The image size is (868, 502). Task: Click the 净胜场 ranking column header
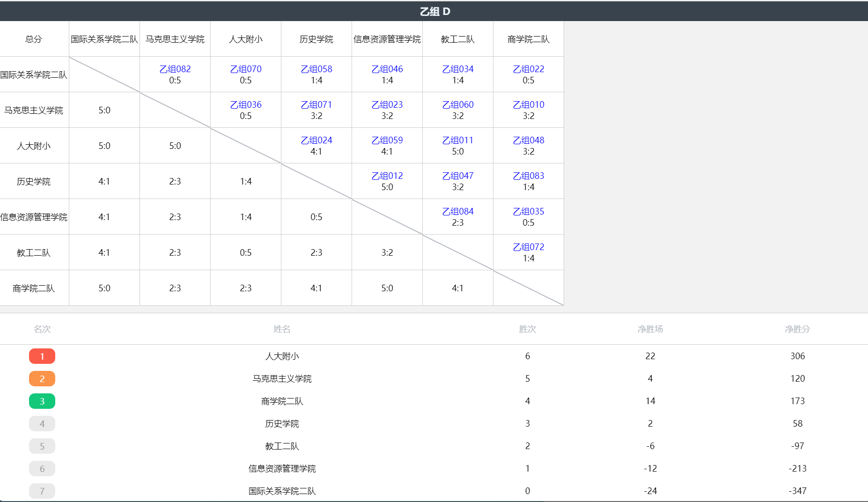tap(650, 329)
